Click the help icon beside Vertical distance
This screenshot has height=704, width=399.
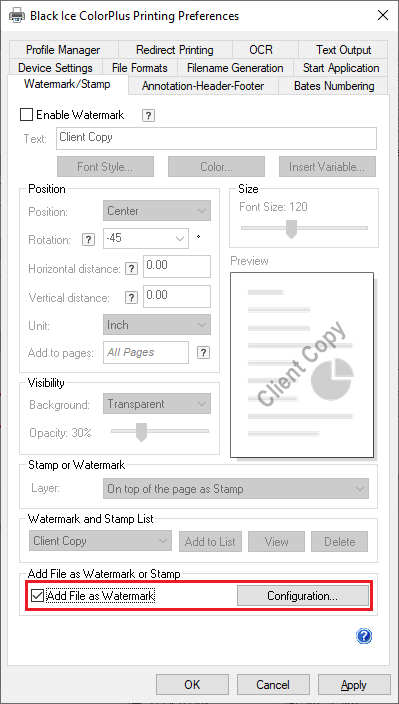click(x=131, y=298)
